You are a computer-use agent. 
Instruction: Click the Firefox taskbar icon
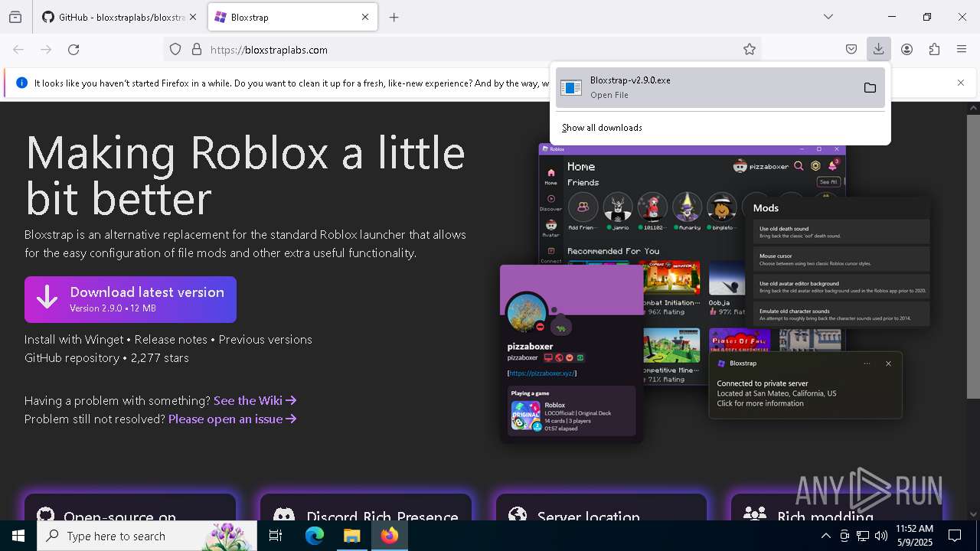click(390, 536)
